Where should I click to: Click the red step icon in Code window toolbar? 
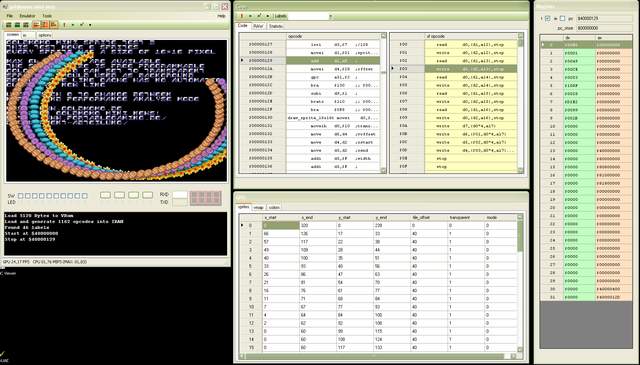pyautogui.click(x=242, y=16)
